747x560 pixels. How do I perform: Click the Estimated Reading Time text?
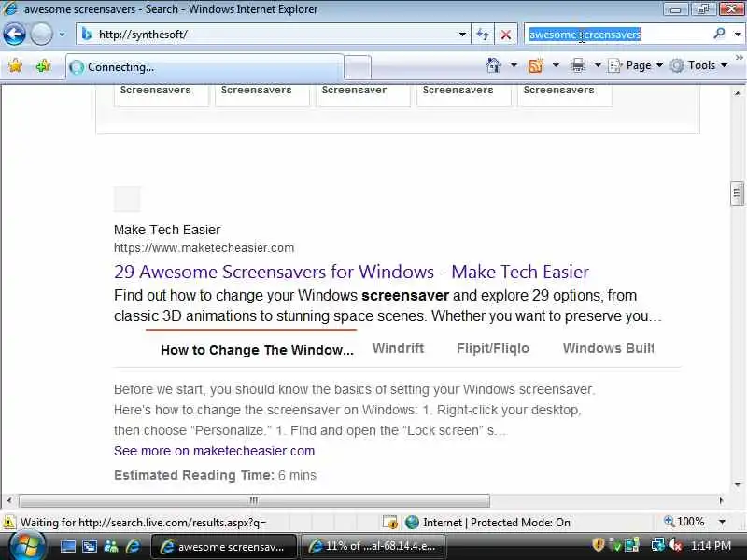[215, 475]
